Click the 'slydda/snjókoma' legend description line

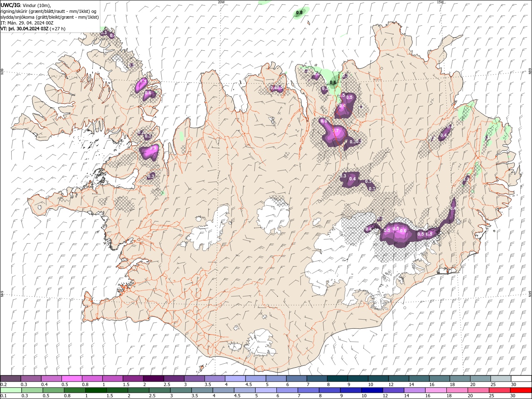coord(50,17)
